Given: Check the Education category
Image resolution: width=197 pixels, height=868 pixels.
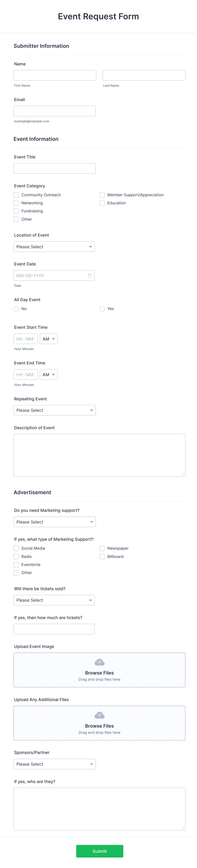Looking at the screenshot, I should pos(102,203).
